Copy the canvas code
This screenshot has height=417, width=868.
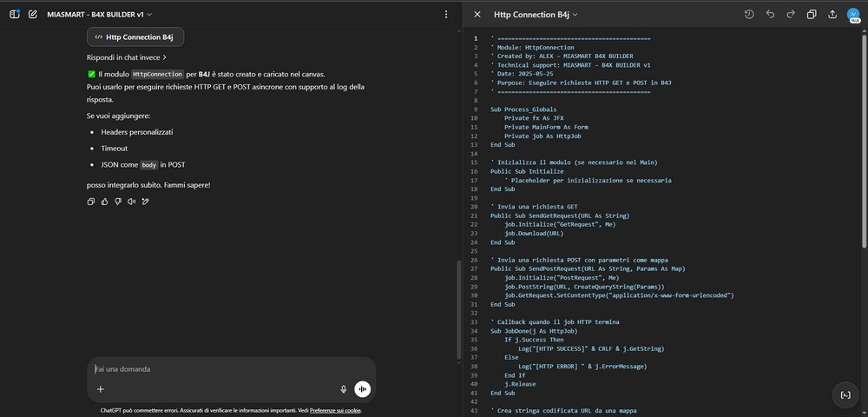812,15
